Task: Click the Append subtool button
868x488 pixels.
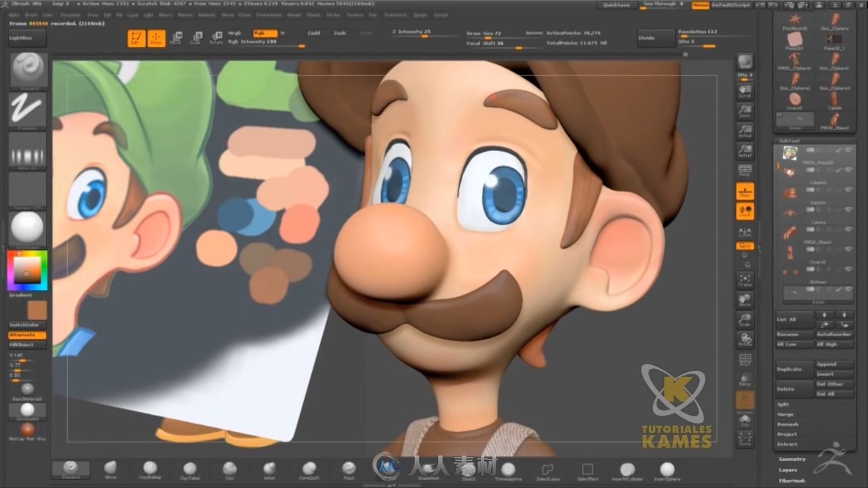Action: pyautogui.click(x=834, y=365)
